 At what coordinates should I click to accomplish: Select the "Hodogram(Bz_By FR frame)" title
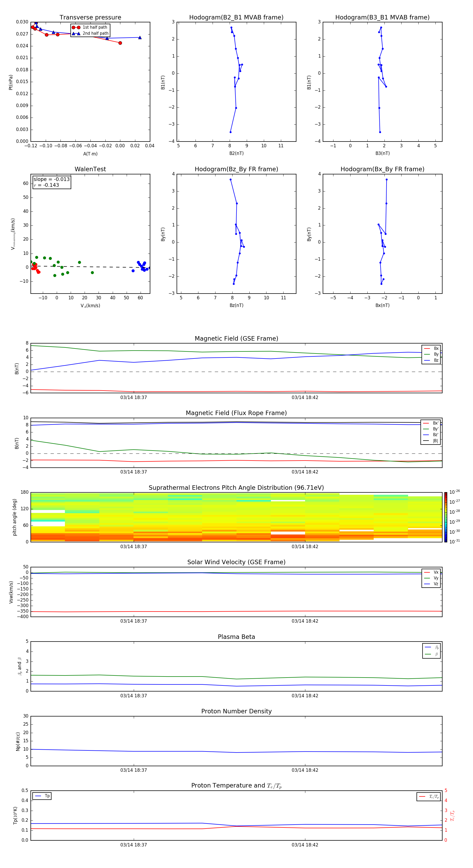236,169
